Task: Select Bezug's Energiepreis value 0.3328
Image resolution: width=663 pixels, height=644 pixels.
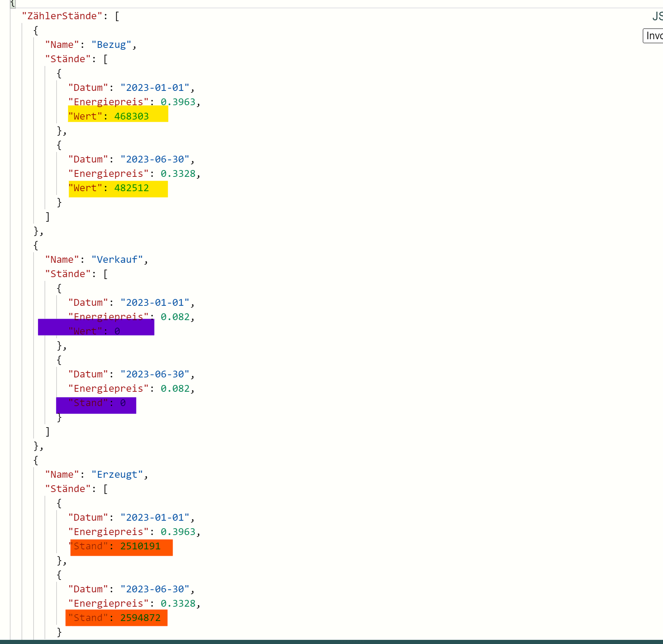Action: coord(178,174)
